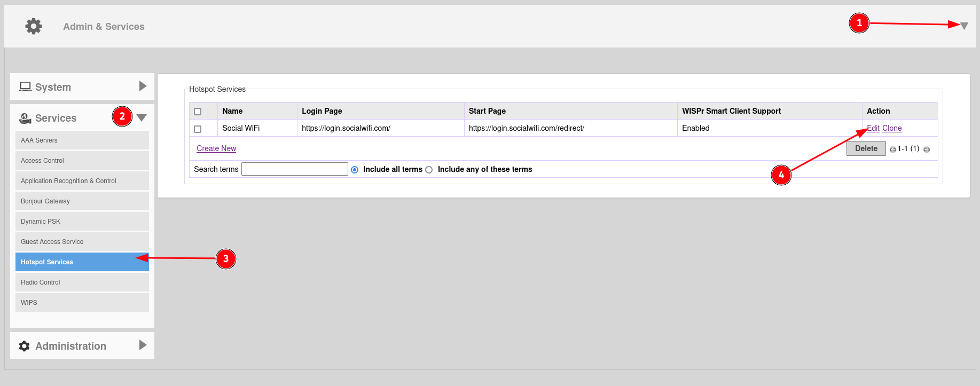Click Edit link for Social WiFi
The width and height of the screenshot is (980, 386).
873,128
